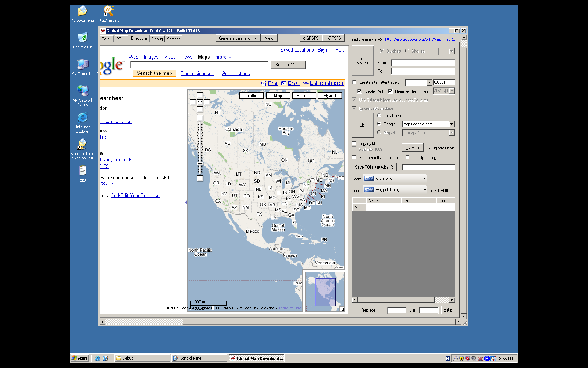Switch to the Debug tab
Image resolution: width=588 pixels, height=368 pixels.
coord(157,39)
